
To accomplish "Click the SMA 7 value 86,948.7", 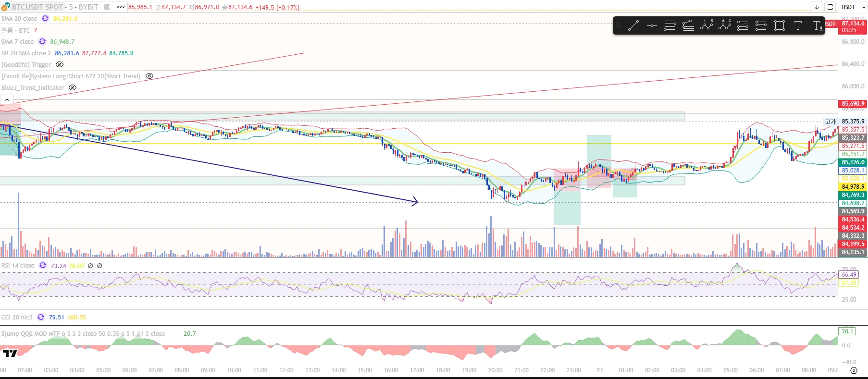I will point(62,41).
